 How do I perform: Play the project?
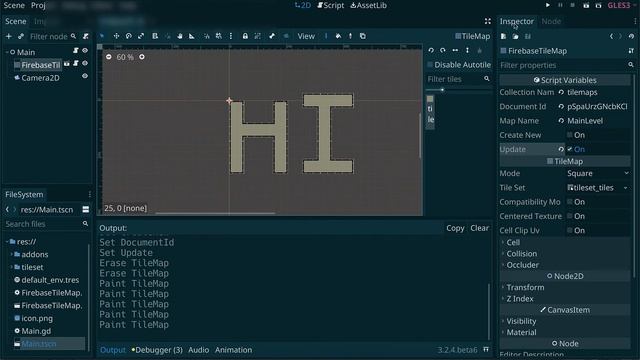548,5
